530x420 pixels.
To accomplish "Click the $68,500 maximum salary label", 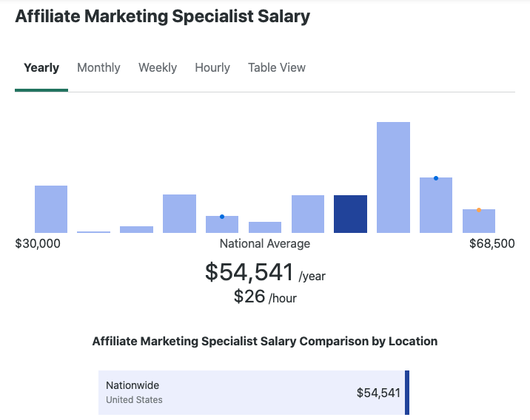I will click(x=492, y=243).
